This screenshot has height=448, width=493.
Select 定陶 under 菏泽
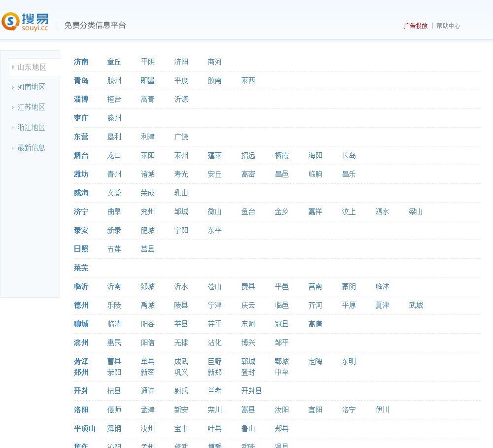point(316,362)
